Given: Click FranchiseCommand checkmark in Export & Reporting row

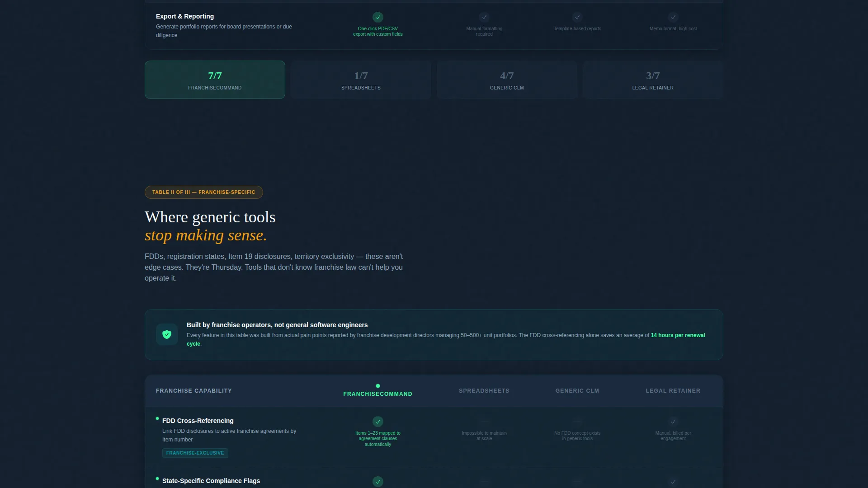Looking at the screenshot, I should tap(378, 17).
